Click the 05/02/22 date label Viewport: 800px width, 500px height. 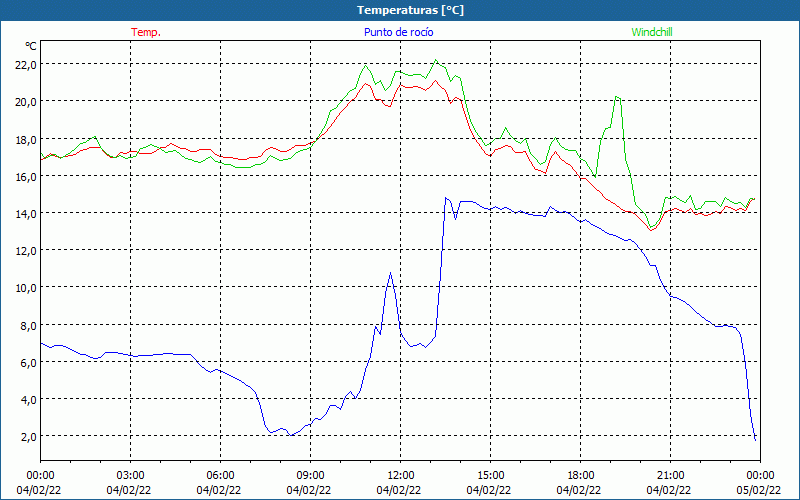pyautogui.click(x=758, y=490)
